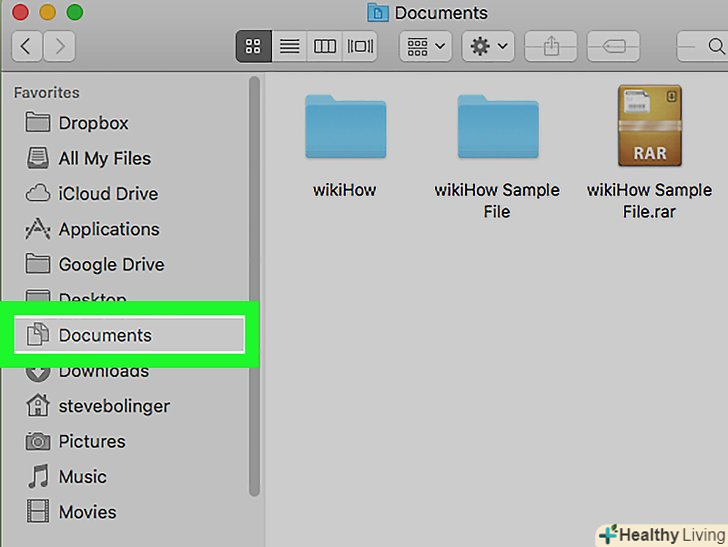The height and width of the screenshot is (547, 728).
Task: Open Dropbox in the sidebar
Action: (93, 123)
